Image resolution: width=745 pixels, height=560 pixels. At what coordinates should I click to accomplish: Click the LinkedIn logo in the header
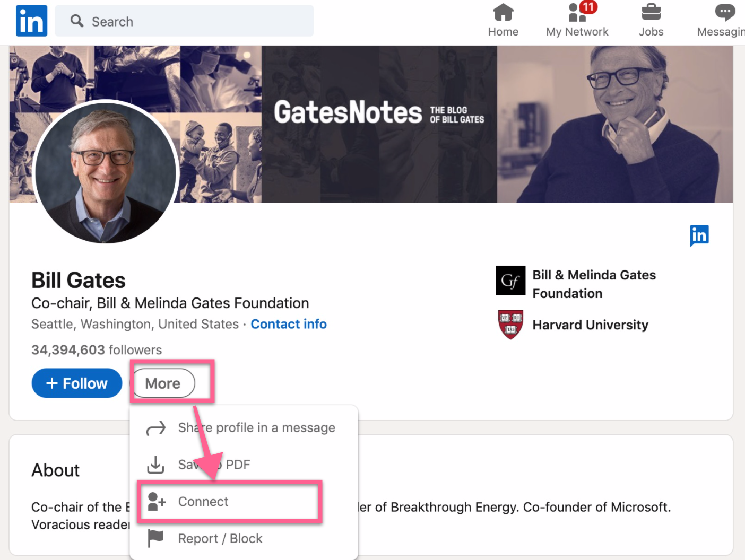(x=31, y=21)
